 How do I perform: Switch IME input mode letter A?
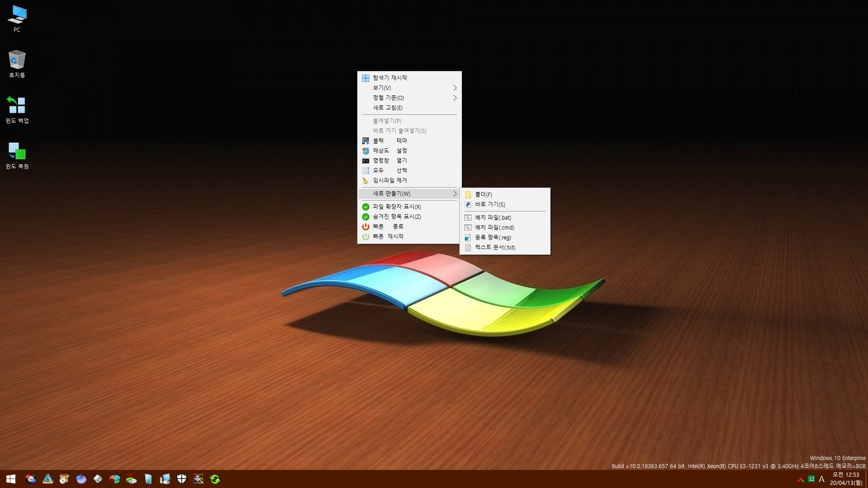click(821, 479)
